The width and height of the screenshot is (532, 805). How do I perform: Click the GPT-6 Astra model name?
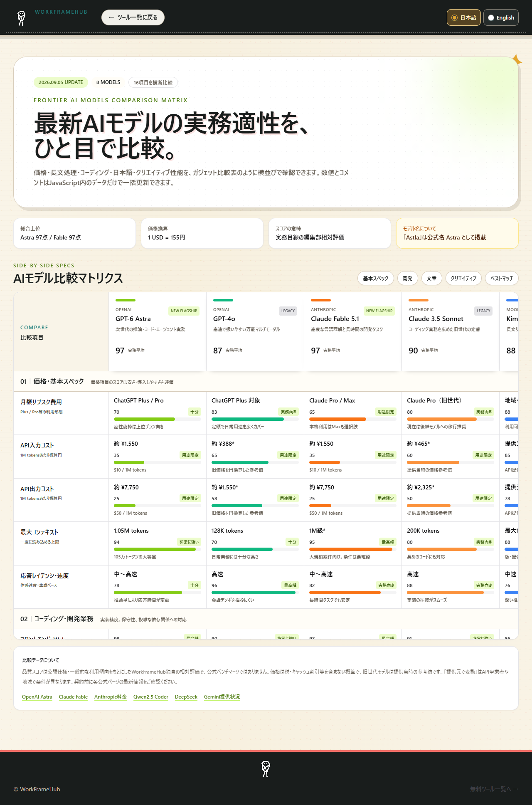[x=133, y=319]
